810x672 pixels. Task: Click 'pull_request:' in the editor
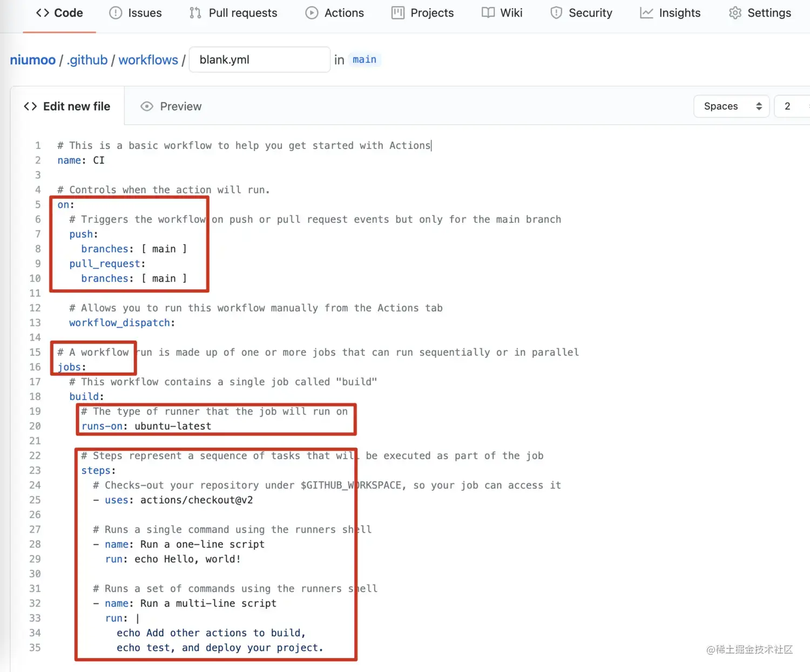(107, 264)
